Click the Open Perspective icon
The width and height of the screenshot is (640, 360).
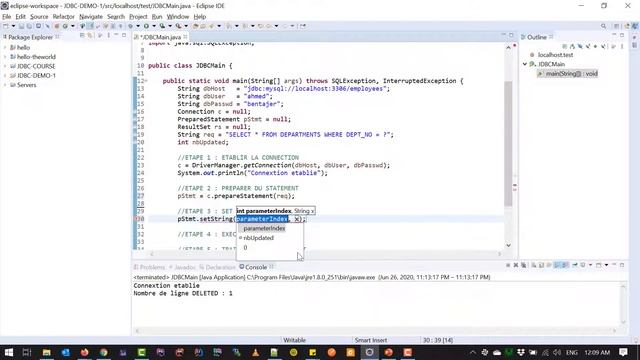click(x=616, y=26)
